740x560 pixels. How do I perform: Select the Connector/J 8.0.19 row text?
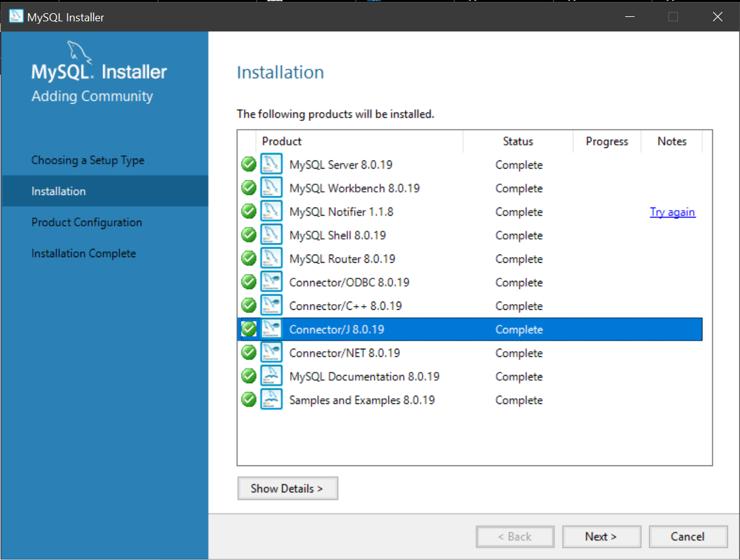(336, 330)
